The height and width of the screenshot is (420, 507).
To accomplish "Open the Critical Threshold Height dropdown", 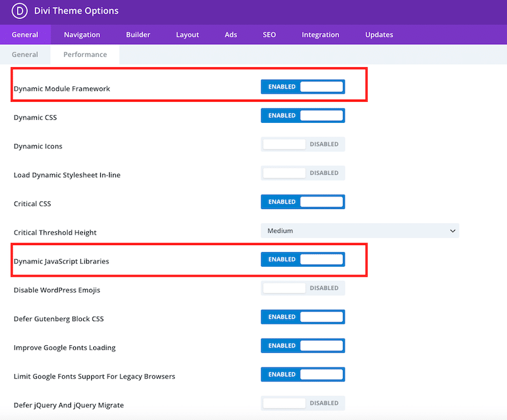I will click(359, 231).
